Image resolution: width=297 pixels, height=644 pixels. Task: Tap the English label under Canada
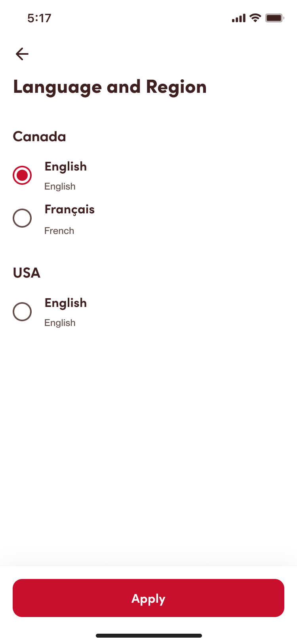point(66,167)
